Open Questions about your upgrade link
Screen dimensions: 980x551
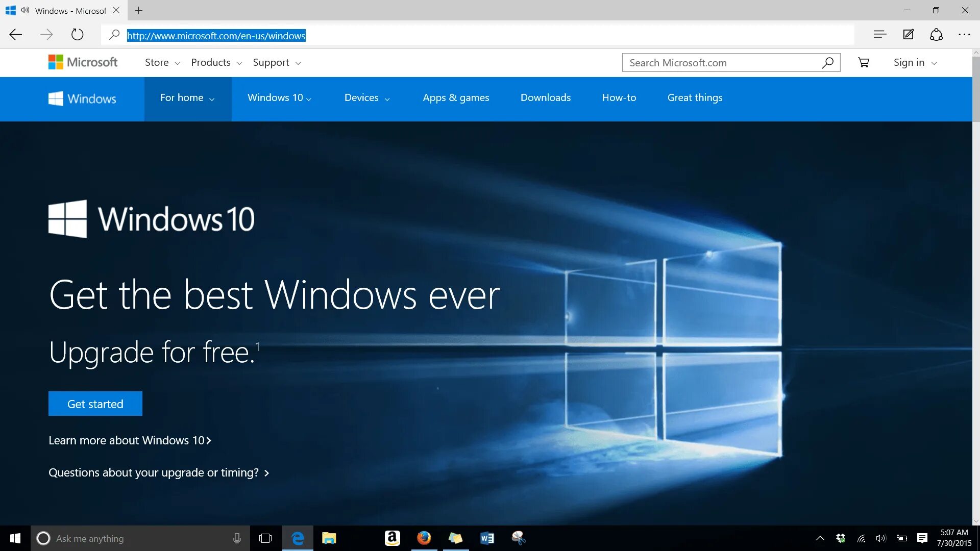pos(159,473)
